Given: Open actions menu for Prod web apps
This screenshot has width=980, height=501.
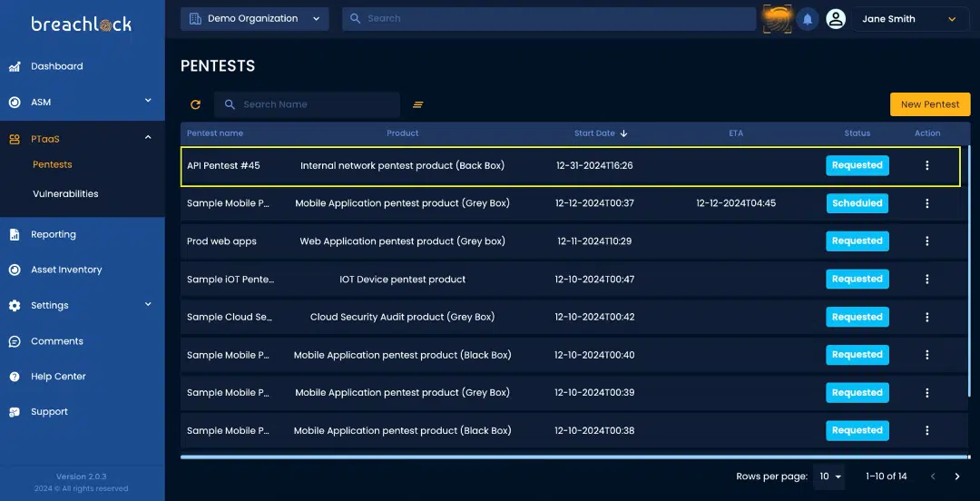Looking at the screenshot, I should tap(926, 241).
